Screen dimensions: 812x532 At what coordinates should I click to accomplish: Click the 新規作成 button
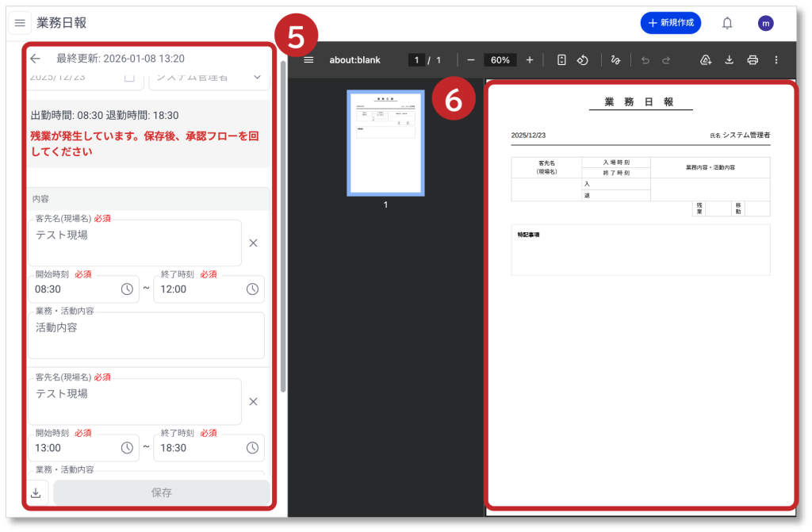[x=670, y=23]
